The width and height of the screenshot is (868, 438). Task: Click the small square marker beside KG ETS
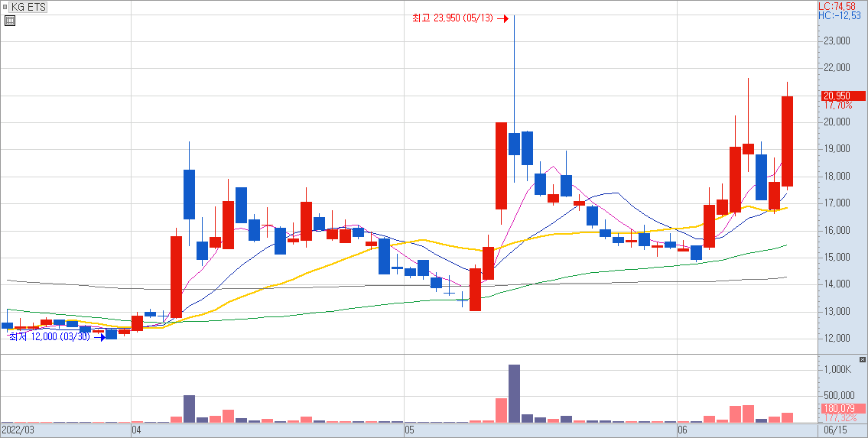pos(5,7)
